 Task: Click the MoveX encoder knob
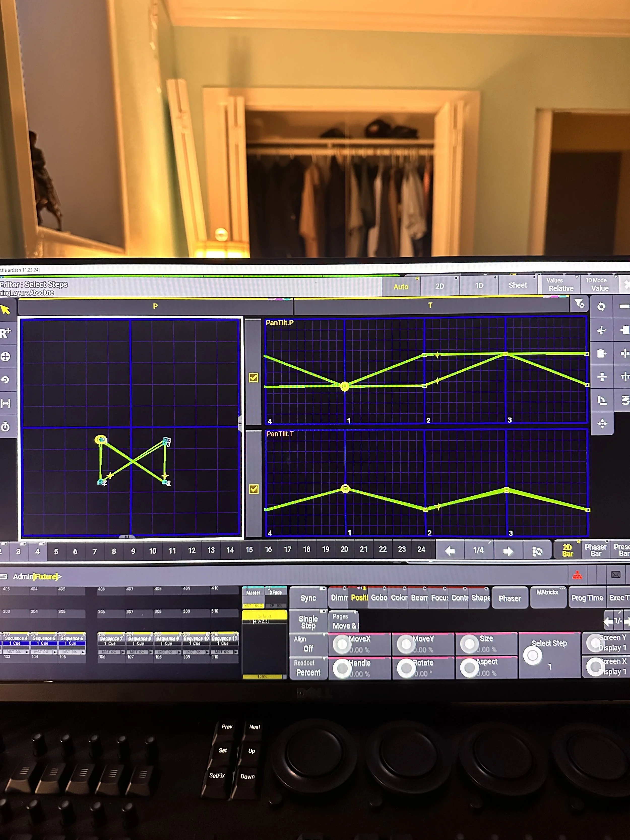point(342,644)
